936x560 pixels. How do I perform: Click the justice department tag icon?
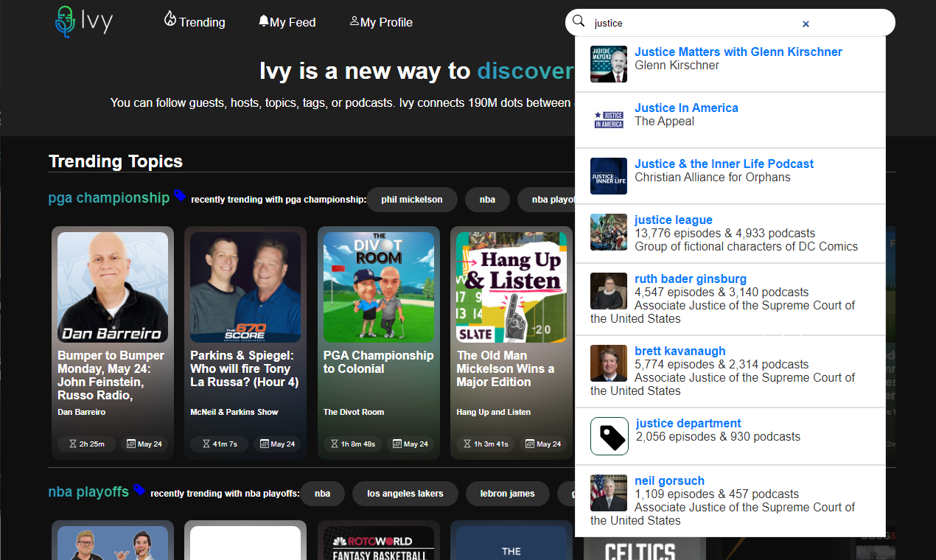(x=609, y=436)
